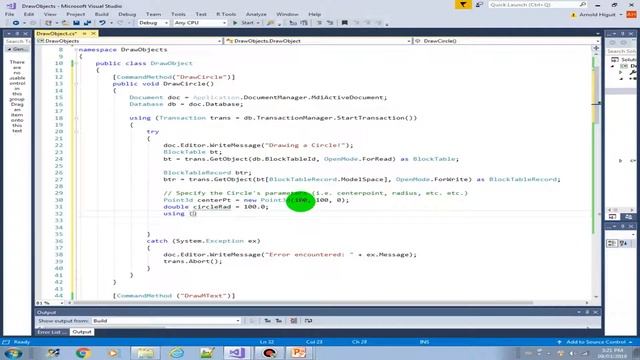Open the DrawObjects.DrawObject type dropdown
Screen dimensions: 640x360
tap(318, 41)
